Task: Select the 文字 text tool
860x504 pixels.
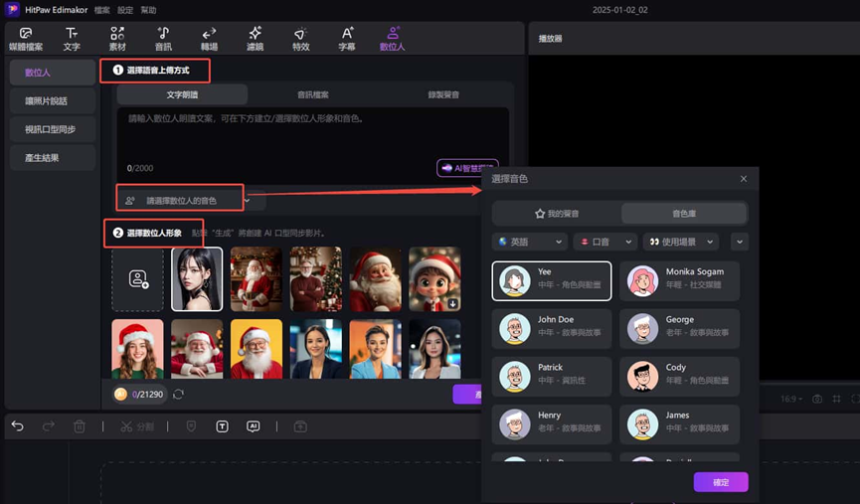Action: 72,39
